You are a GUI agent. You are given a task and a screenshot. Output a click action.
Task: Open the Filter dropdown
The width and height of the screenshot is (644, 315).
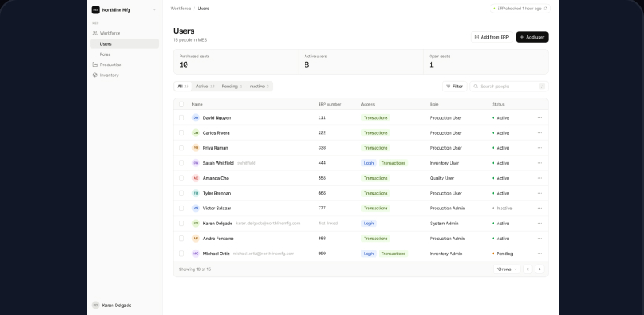[x=455, y=87]
